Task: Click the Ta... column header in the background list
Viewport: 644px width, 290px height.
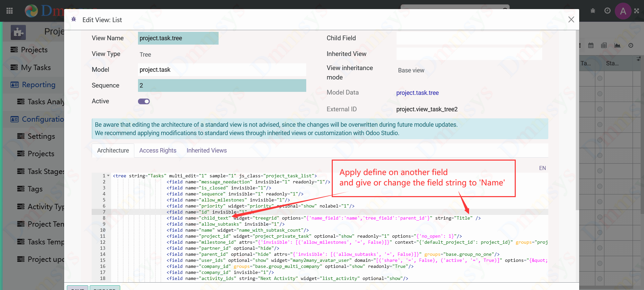Action: (x=586, y=63)
